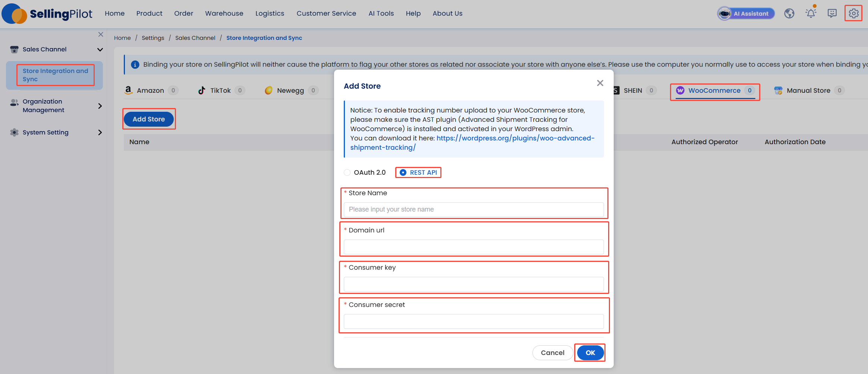Confirm the dialog with OK
This screenshot has width=868, height=374.
click(590, 353)
